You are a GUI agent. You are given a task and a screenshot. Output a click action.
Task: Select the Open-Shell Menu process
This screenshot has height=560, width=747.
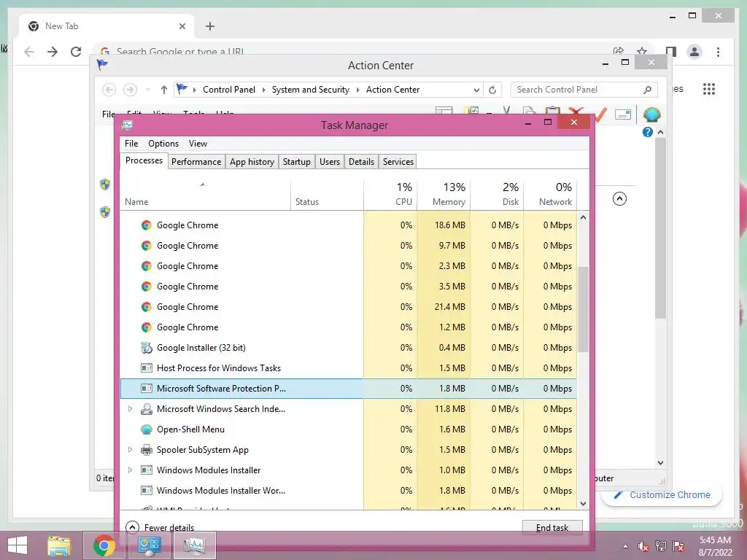coord(348,429)
